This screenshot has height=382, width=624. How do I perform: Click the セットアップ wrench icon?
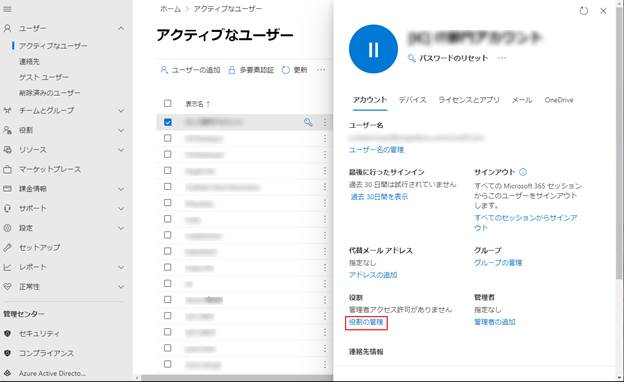click(7, 248)
